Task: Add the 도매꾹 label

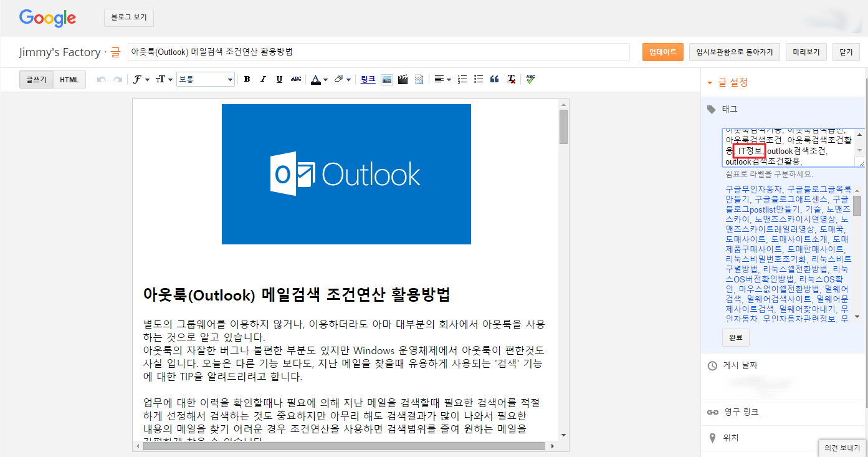Action: click(x=831, y=230)
